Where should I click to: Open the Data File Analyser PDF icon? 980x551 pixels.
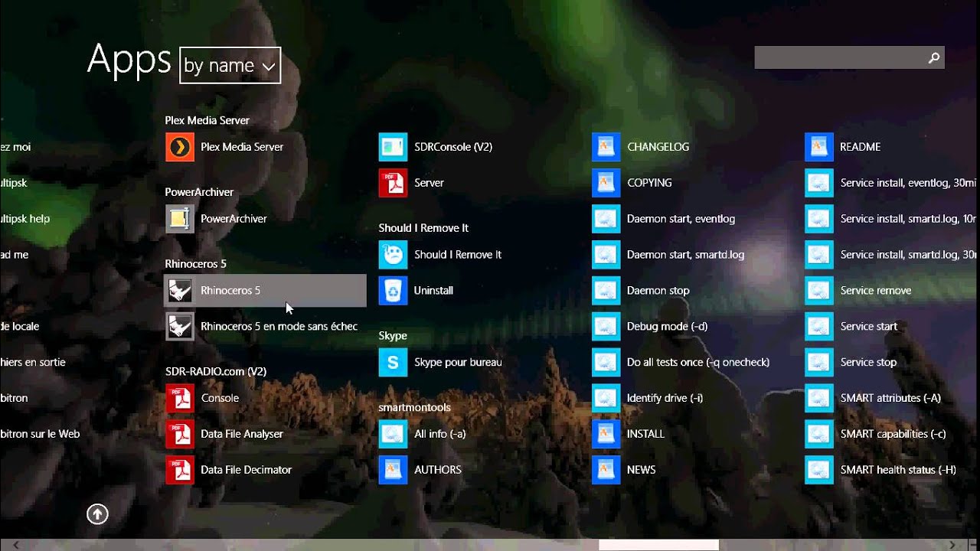[x=180, y=434]
